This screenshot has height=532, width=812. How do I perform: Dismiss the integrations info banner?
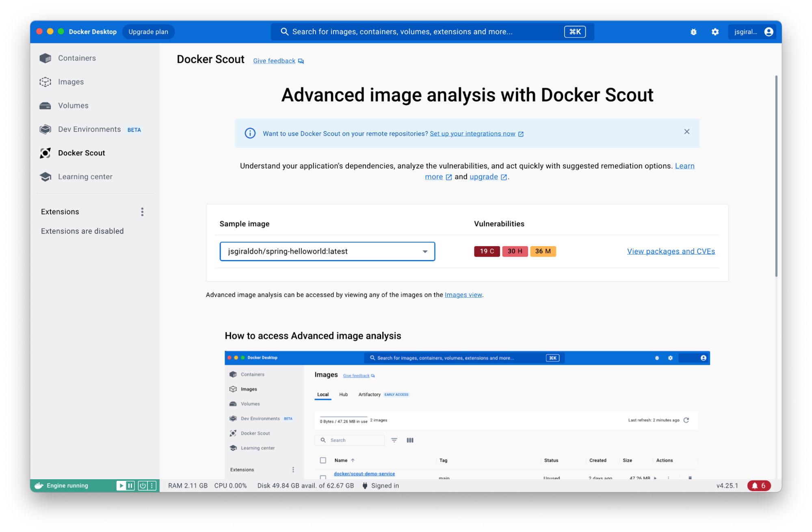click(687, 132)
